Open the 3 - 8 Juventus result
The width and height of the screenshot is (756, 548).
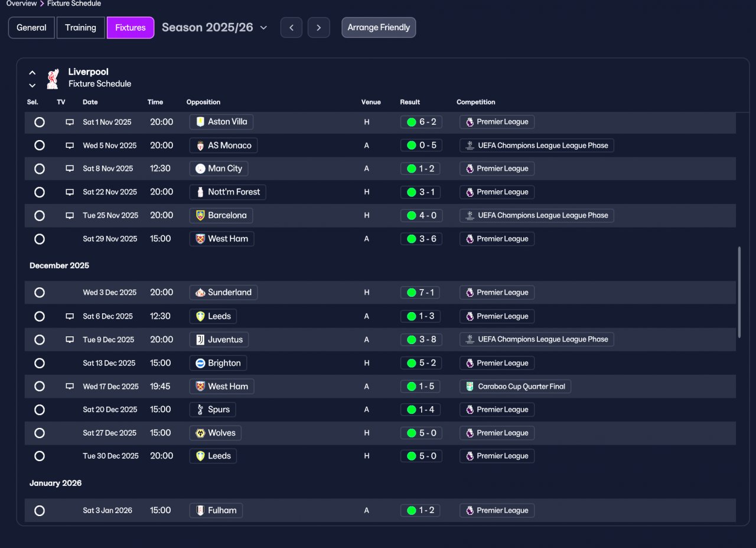[421, 339]
